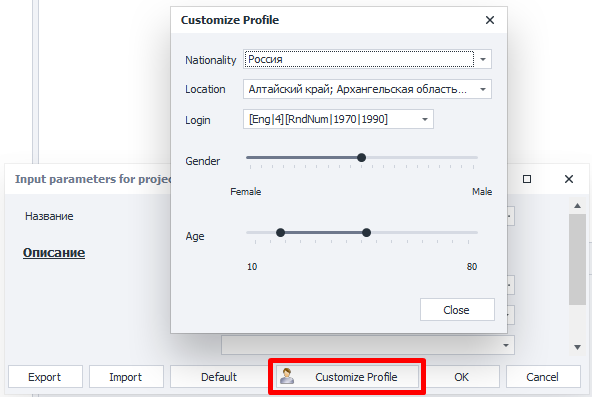Click the Import button
The height and width of the screenshot is (397, 592).
[x=126, y=377]
